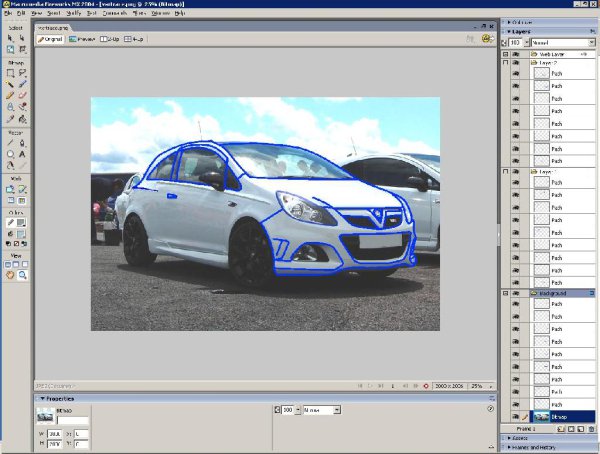This screenshot has width=600, height=454.
Task: Select the Pointer tool in the toolbox
Action: point(10,37)
